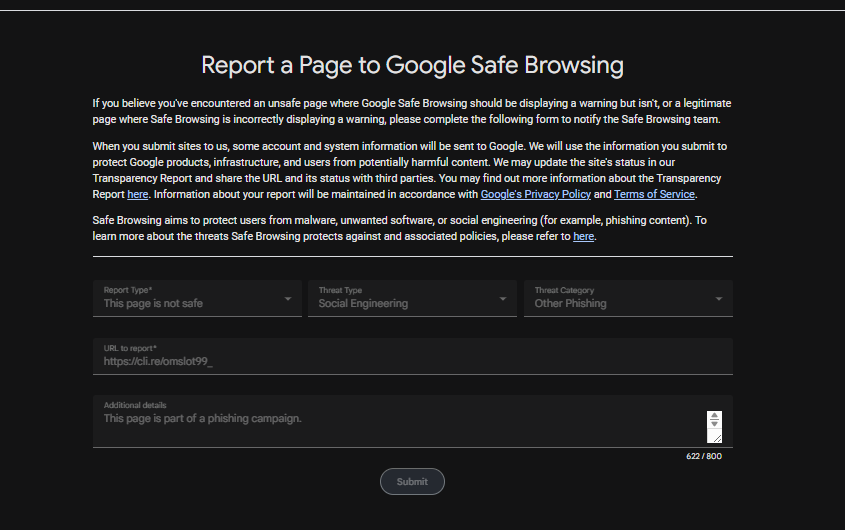
Task: Submit the Safe Browsing report
Action: click(412, 481)
